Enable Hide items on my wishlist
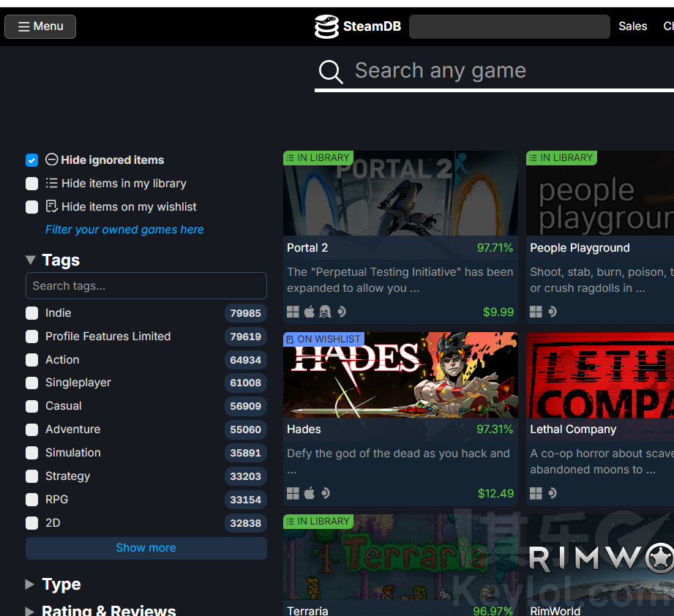This screenshot has height=616, width=674. (31, 207)
